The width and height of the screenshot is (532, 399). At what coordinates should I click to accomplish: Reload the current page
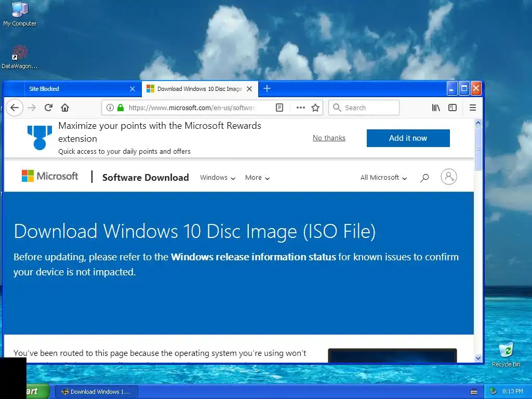tap(48, 108)
